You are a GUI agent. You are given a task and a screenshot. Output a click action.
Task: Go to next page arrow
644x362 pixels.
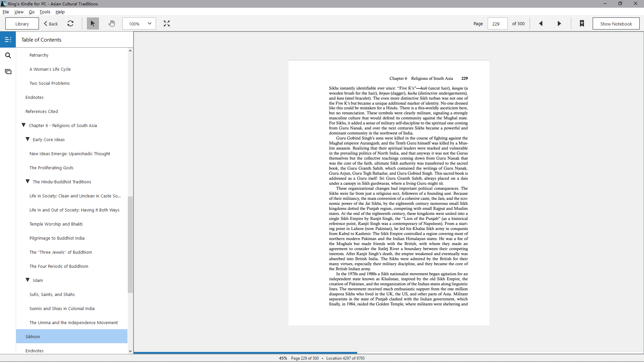point(559,23)
